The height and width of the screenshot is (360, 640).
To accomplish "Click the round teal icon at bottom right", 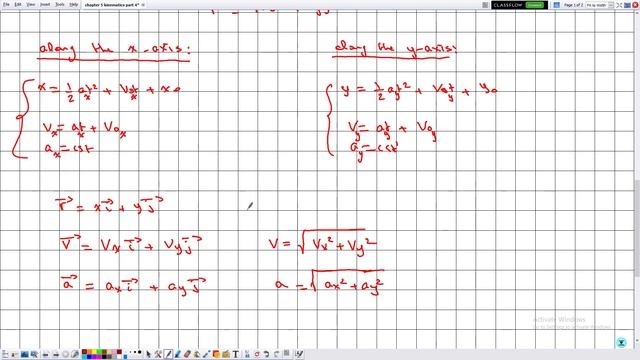I will point(621,343).
